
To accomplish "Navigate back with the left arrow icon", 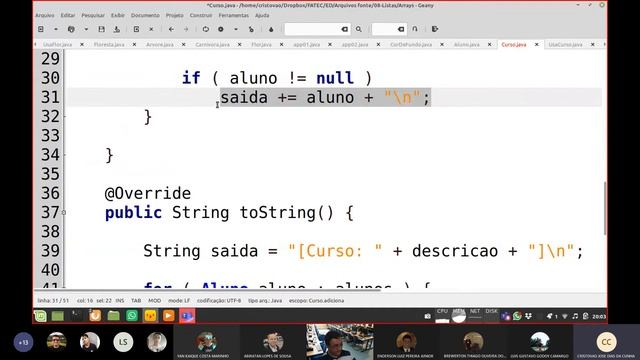I will coord(171,29).
